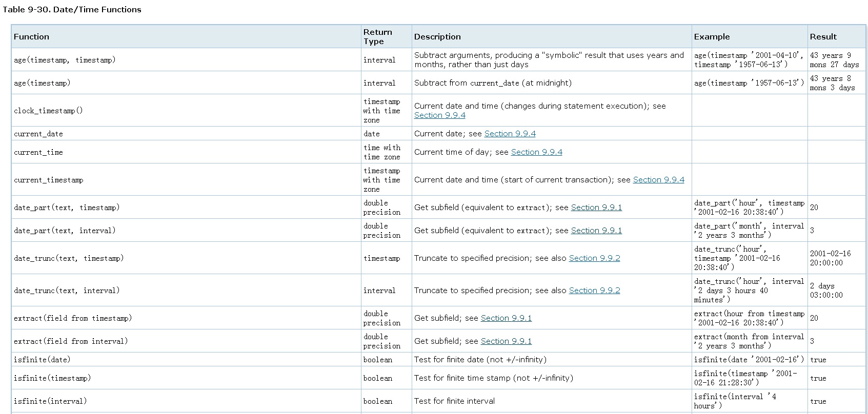Follow Section 9.9.2 link in date_trunc(text, timestamp) row
The height and width of the screenshot is (414, 868).
coord(595,258)
